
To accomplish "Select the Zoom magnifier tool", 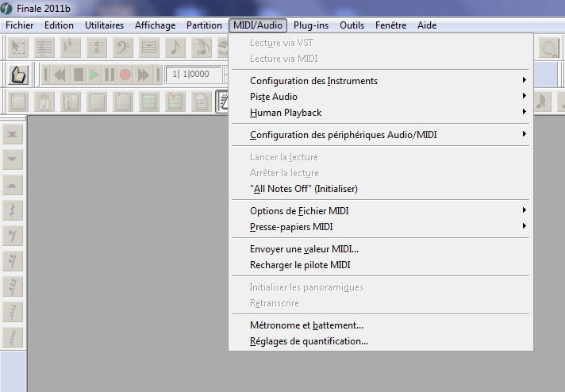I will [549, 48].
